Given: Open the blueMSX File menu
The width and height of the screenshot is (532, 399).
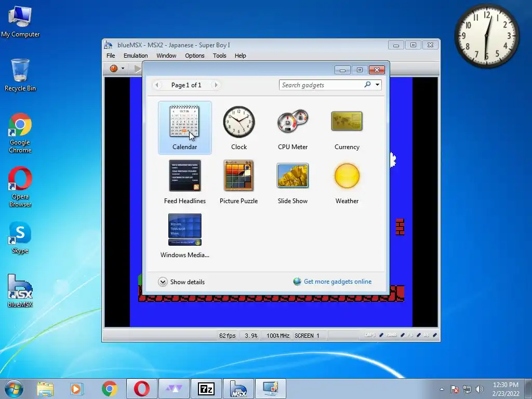Looking at the screenshot, I should (111, 56).
